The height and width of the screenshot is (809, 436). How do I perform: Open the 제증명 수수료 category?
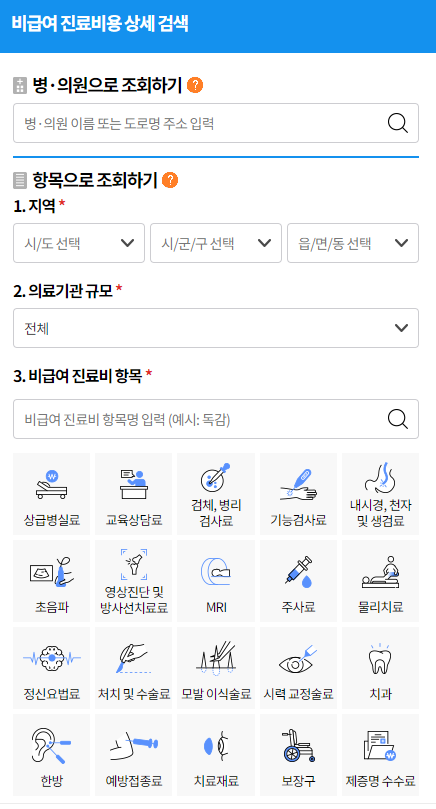[x=381, y=755]
